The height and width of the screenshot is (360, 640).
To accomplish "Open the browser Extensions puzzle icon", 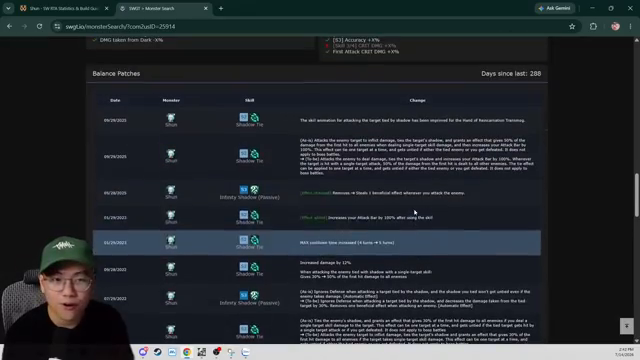I will pos(593,27).
